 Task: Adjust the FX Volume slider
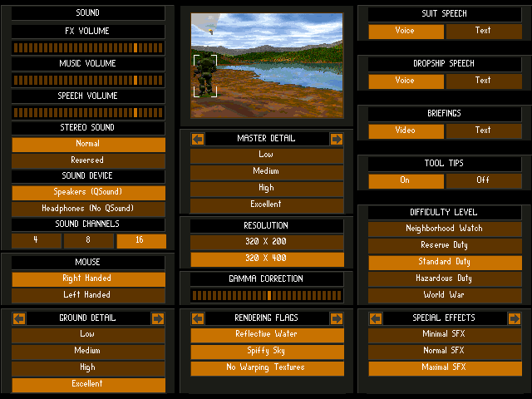pyautogui.click(x=88, y=48)
